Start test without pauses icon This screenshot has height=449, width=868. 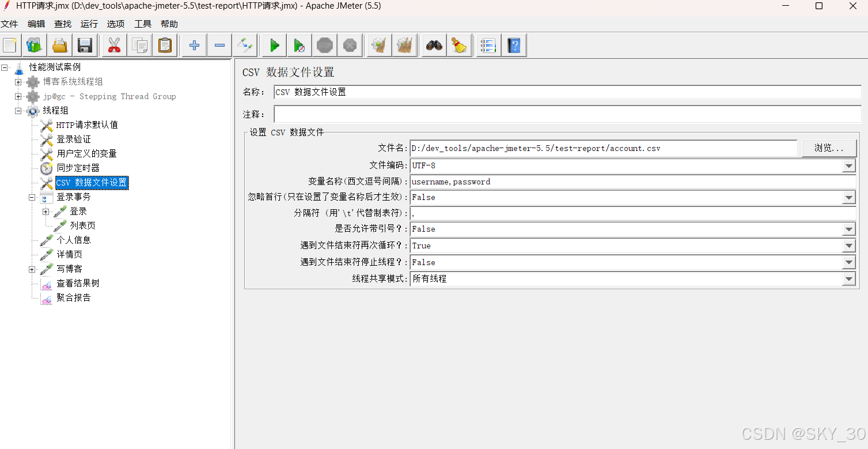pyautogui.click(x=300, y=45)
